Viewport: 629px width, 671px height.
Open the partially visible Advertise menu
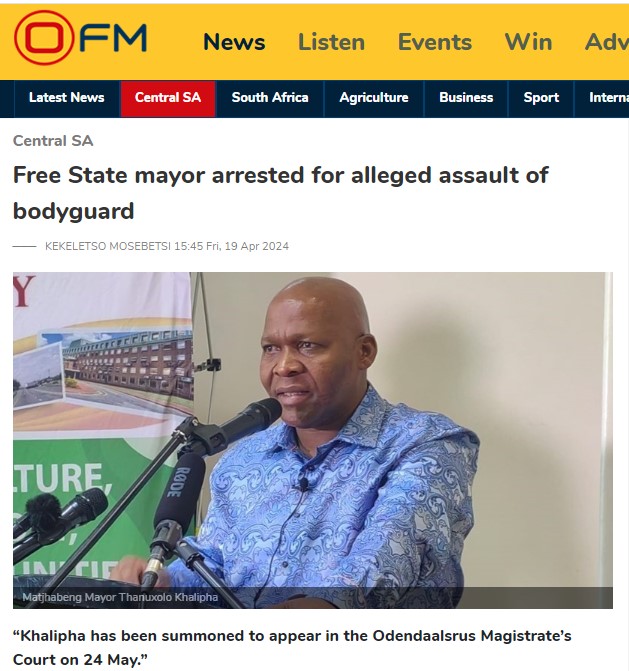pos(607,42)
